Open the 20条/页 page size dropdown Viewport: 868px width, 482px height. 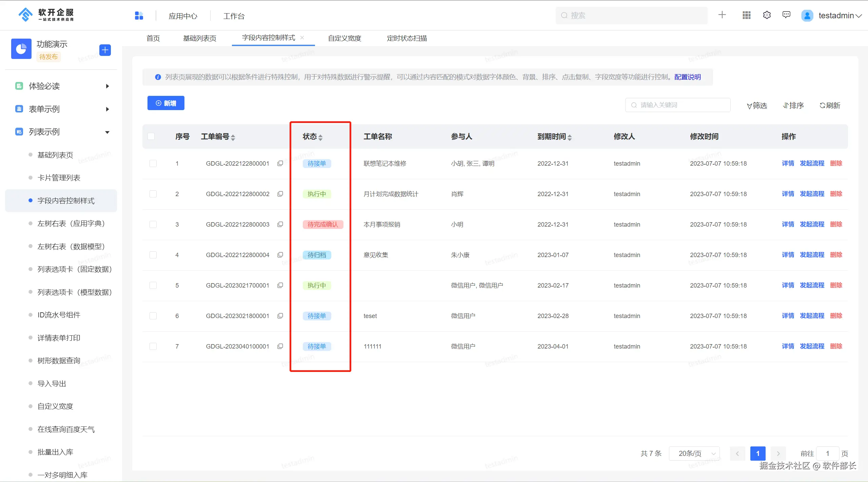pos(694,453)
